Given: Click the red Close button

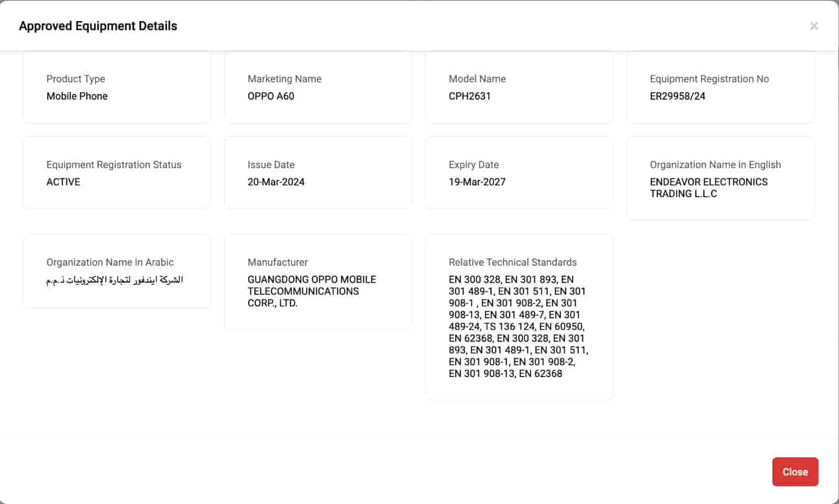Looking at the screenshot, I should point(795,471).
